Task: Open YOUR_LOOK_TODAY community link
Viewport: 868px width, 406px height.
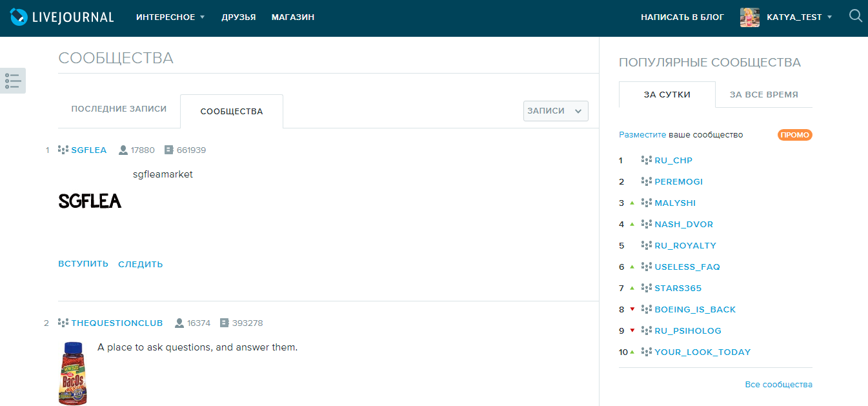Action: [703, 352]
